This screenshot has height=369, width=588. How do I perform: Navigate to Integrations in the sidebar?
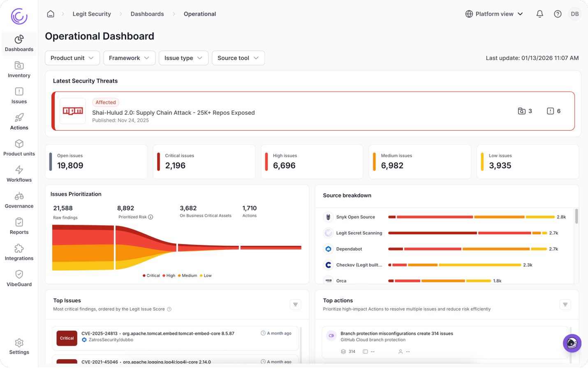(x=19, y=252)
